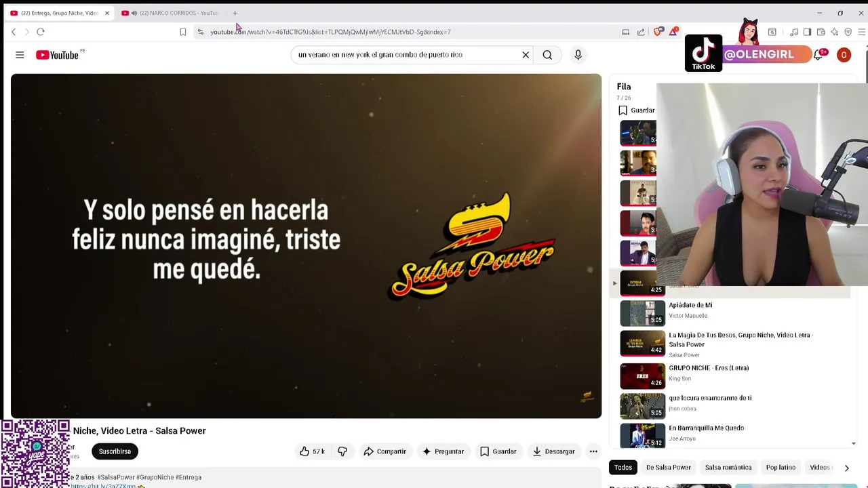Open the YouTube hamburger guide menu
Image resolution: width=868 pixels, height=488 pixels.
tap(20, 55)
